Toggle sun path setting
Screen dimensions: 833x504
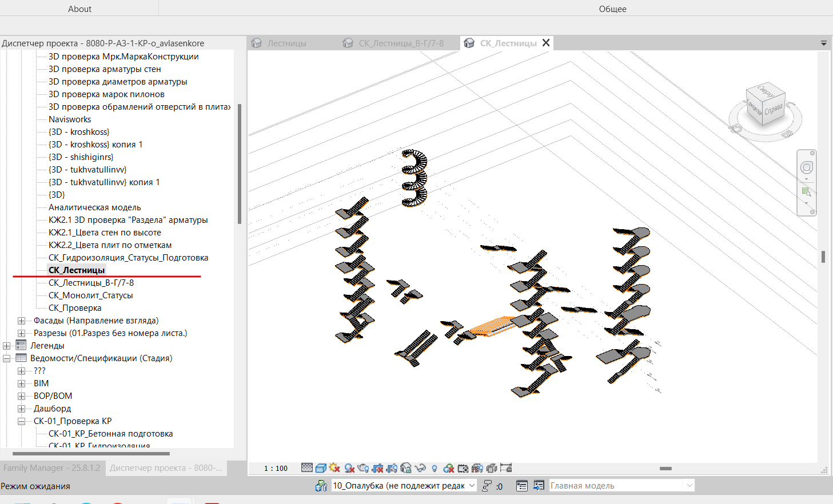tap(334, 468)
